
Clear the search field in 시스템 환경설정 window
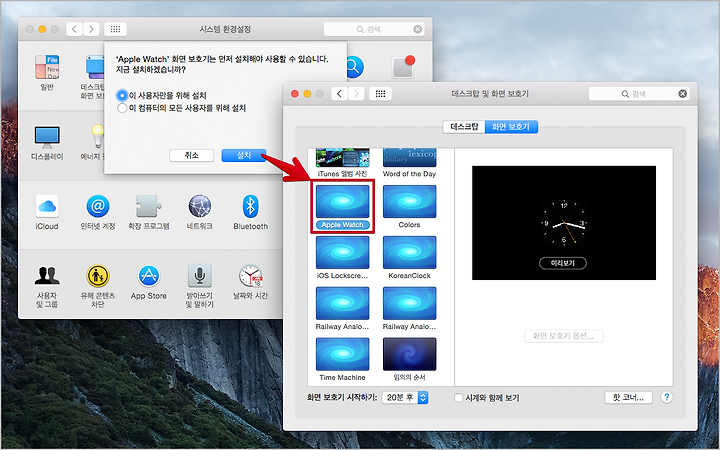coord(417,29)
